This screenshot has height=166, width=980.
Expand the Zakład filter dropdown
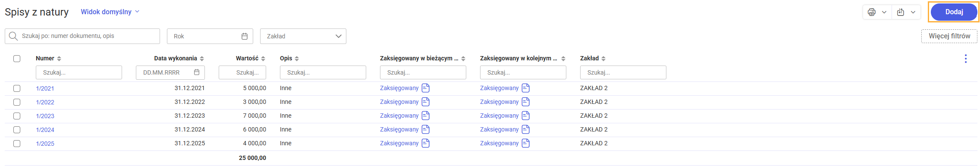tap(303, 36)
